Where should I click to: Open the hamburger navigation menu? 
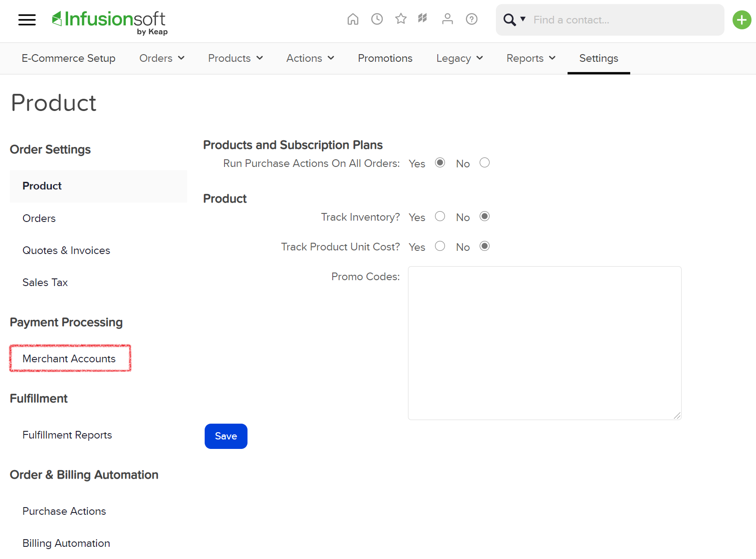pos(27,20)
